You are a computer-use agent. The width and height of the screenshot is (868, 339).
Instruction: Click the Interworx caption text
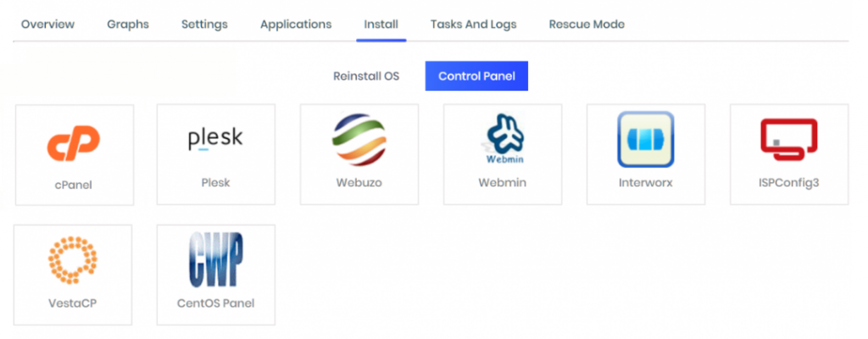pos(645,182)
